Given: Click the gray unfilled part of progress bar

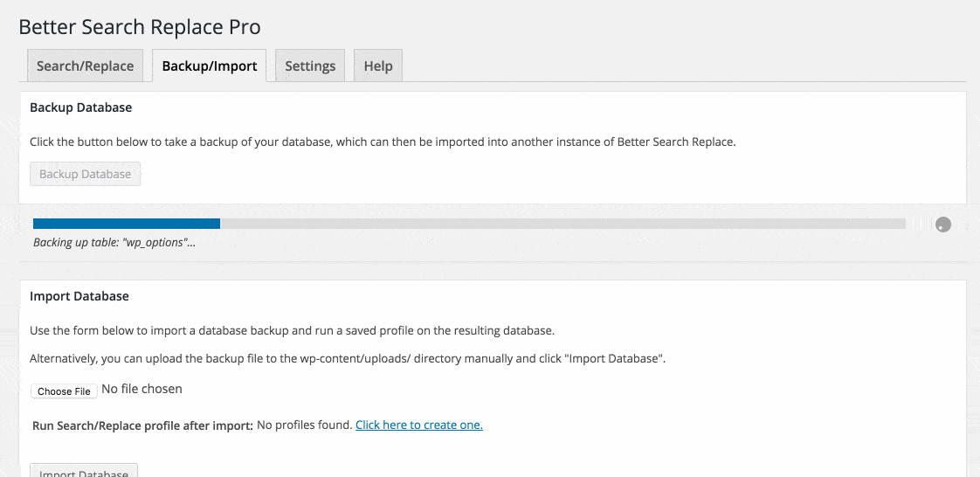Looking at the screenshot, I should (562, 223).
